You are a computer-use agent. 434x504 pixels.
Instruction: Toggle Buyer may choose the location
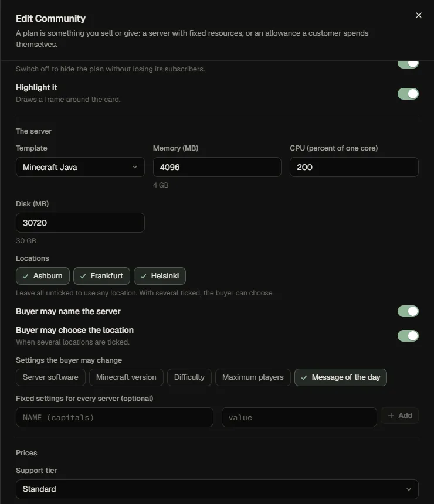pos(408,336)
